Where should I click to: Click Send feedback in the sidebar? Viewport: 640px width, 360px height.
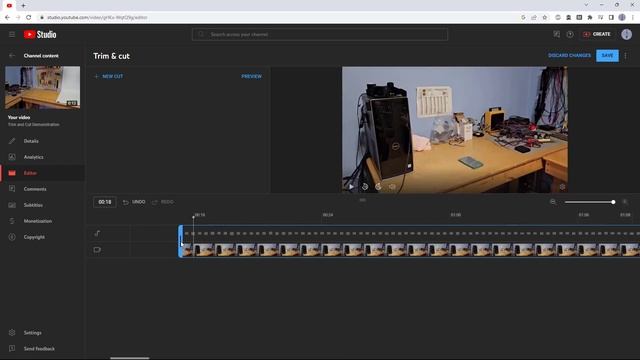(x=39, y=349)
